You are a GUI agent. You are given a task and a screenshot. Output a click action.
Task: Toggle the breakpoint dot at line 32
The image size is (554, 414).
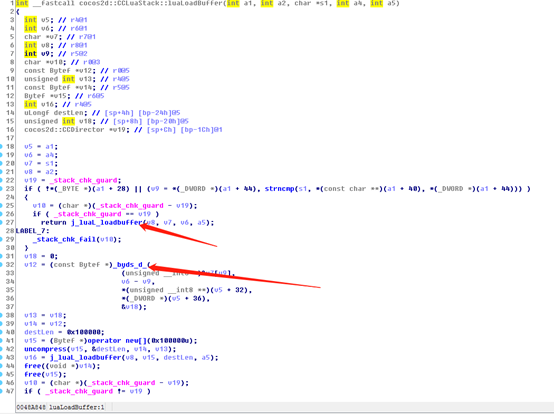1,265
